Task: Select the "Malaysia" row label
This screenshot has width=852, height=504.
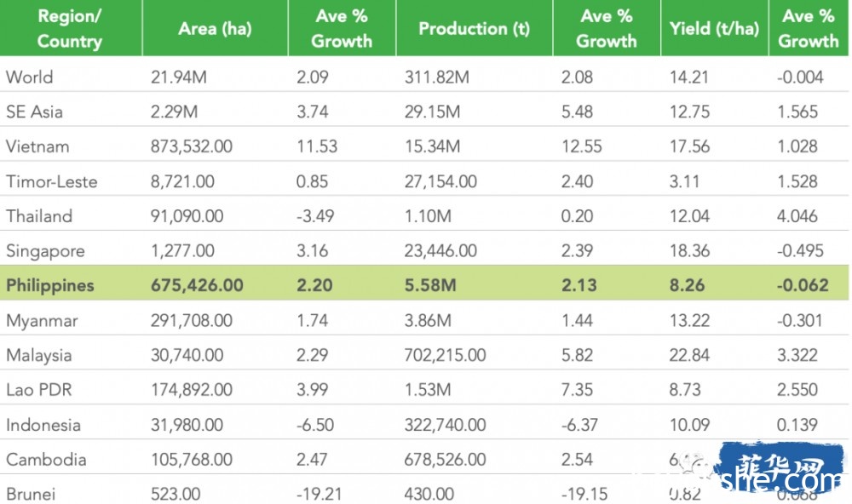Action: 39,355
